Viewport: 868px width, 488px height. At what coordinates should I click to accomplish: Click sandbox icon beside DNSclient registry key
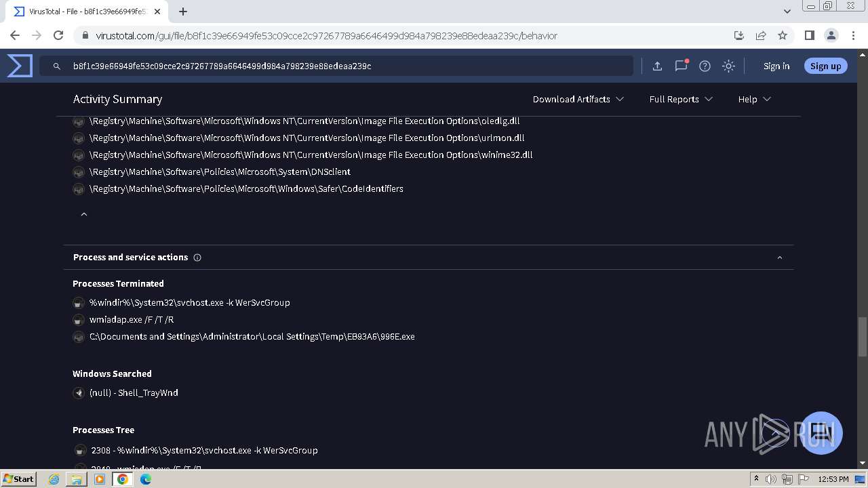79,172
